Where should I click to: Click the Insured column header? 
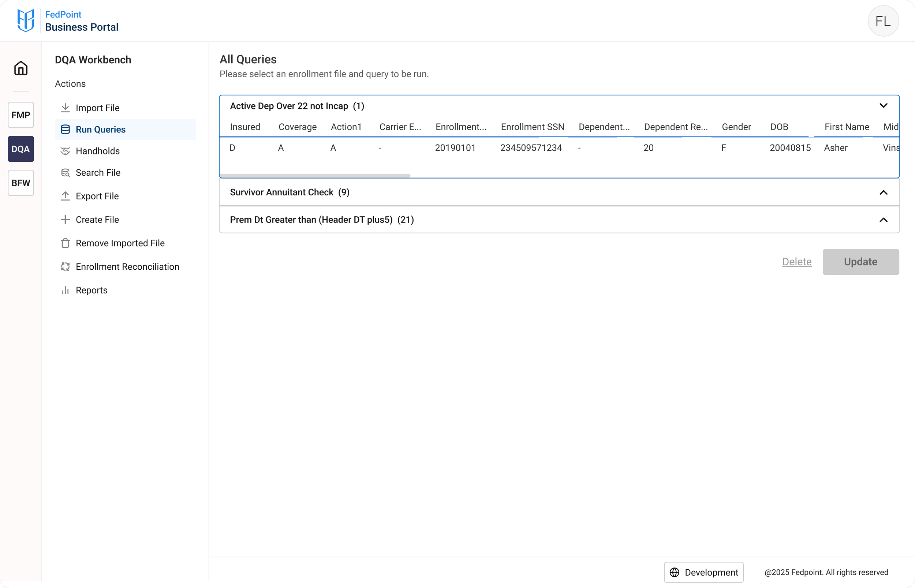click(x=245, y=127)
